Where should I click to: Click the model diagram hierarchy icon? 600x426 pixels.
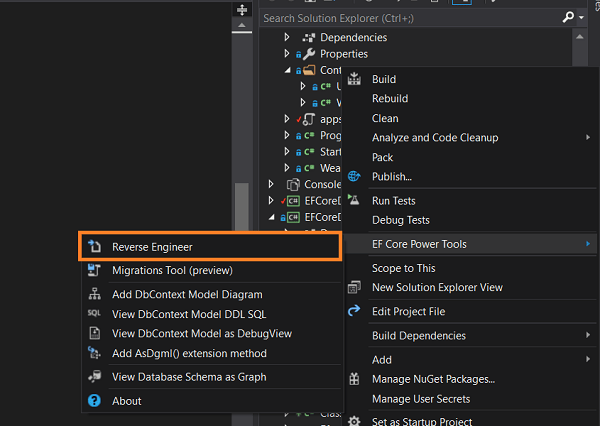pos(95,294)
